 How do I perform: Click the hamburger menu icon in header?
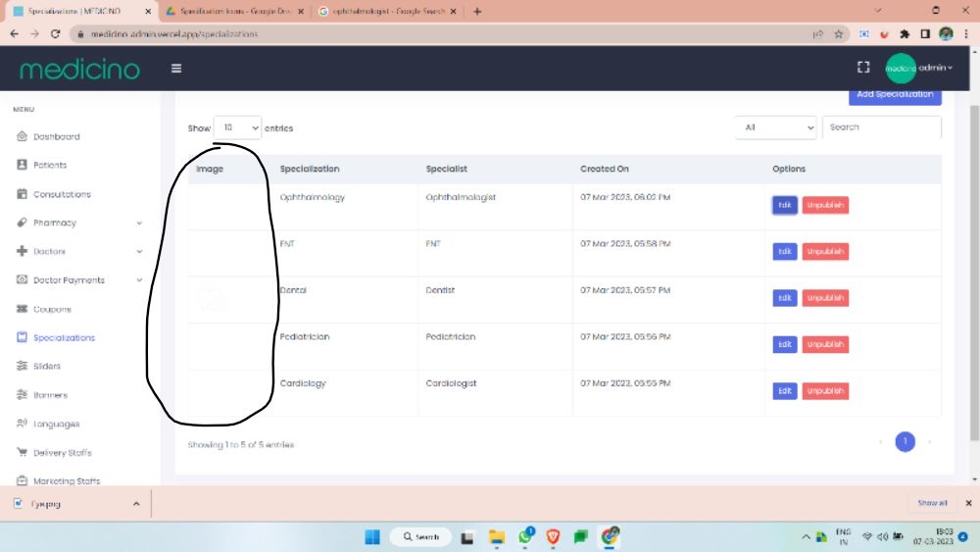(176, 69)
